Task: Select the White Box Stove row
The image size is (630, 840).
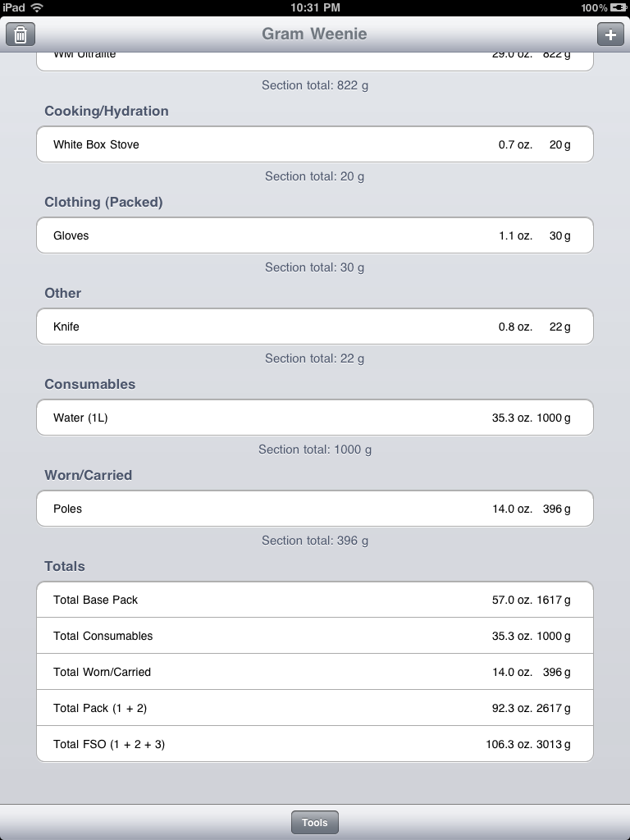Action: pos(315,144)
